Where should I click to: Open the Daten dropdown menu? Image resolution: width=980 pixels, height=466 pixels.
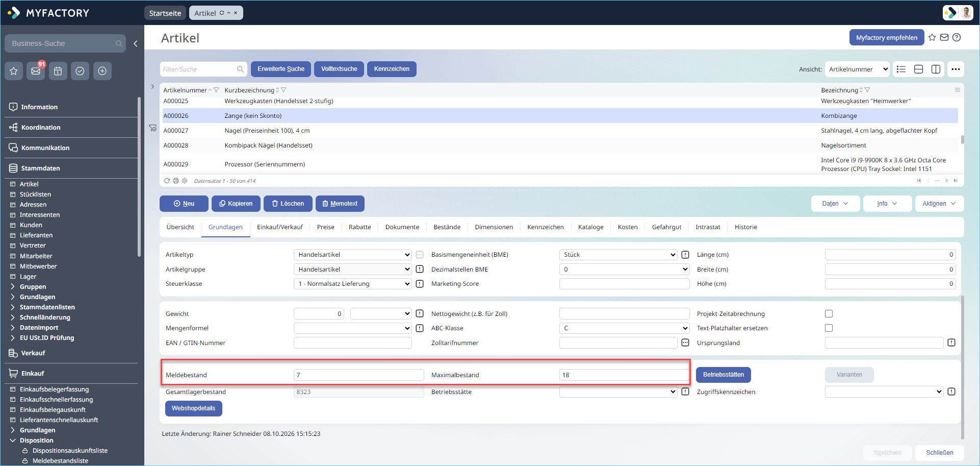click(x=835, y=204)
